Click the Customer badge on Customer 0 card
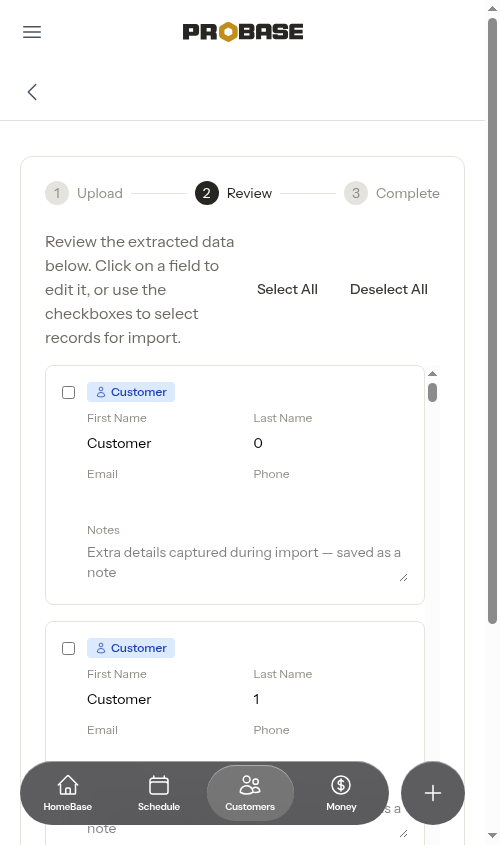This screenshot has height=845, width=500. (x=131, y=392)
